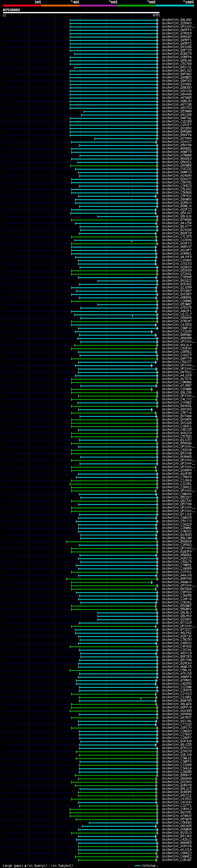Select hit label UniRef100_C6R6Z3
Screen dimensions: 197x868
(177, 853)
